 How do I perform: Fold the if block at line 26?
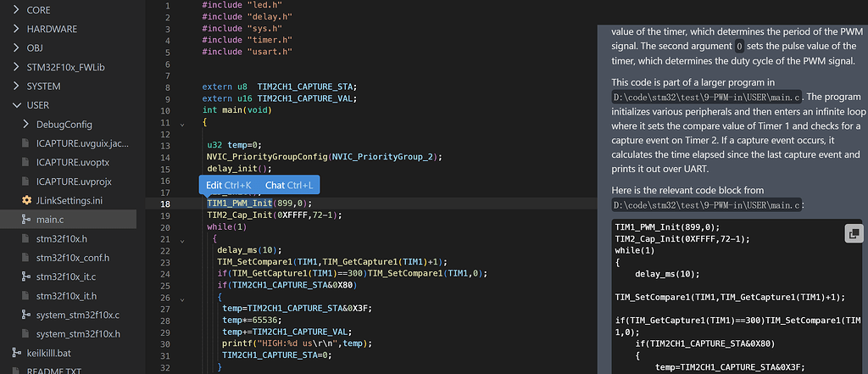point(181,299)
